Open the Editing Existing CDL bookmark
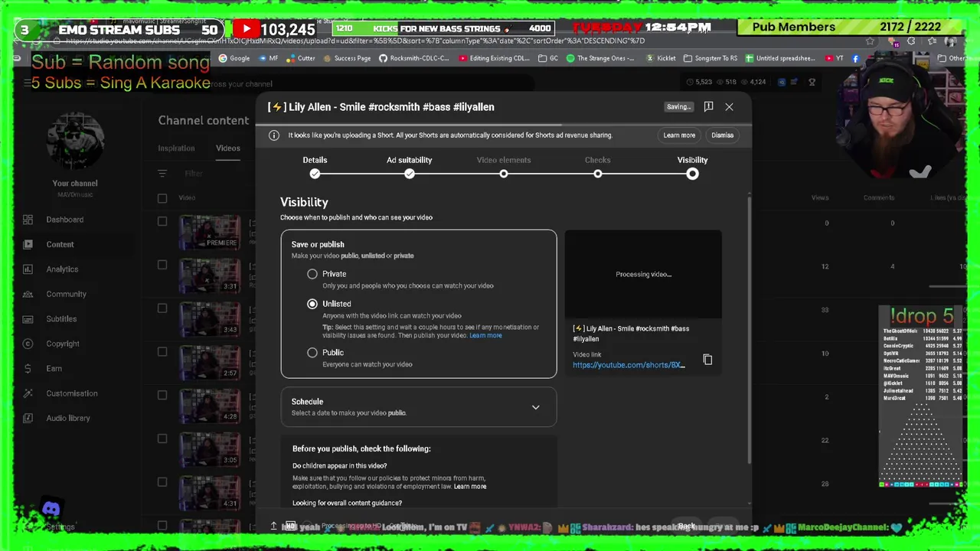This screenshot has width=980, height=551. pyautogui.click(x=494, y=58)
